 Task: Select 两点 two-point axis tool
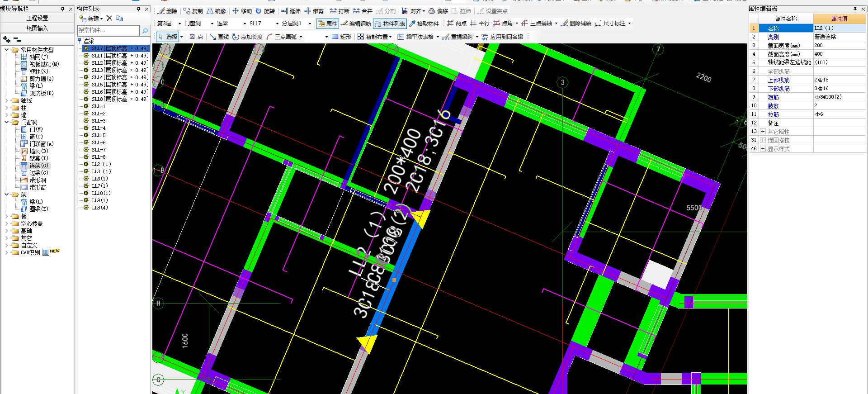point(457,23)
